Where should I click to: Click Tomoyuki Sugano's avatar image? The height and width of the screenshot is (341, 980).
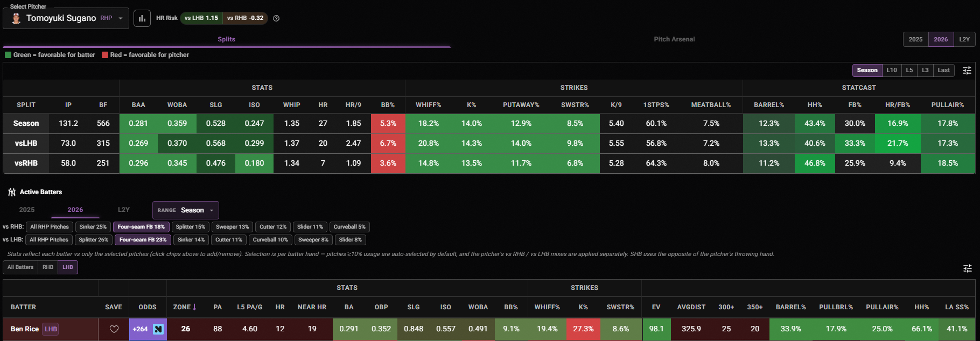pyautogui.click(x=16, y=18)
